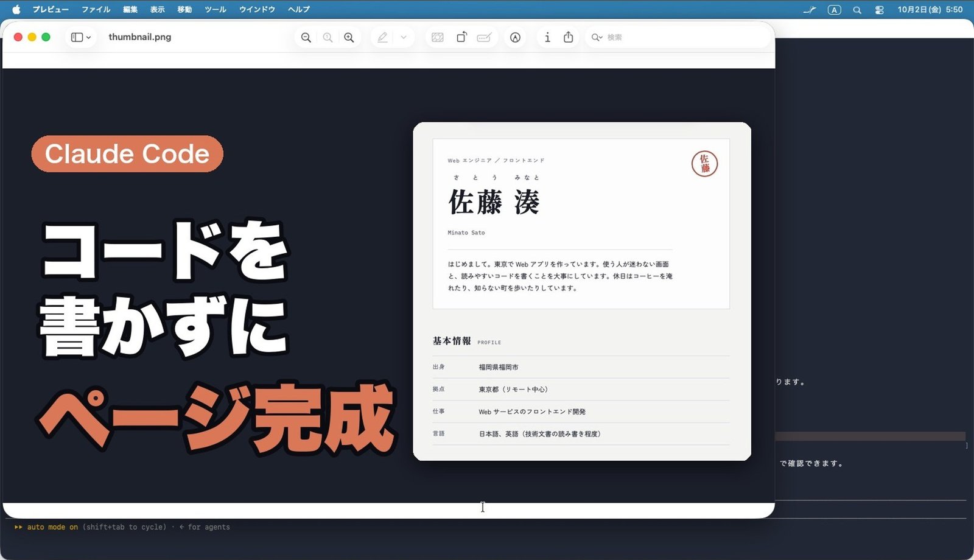This screenshot has width=974, height=560.
Task: Click the menu bar date and time
Action: 930,9
